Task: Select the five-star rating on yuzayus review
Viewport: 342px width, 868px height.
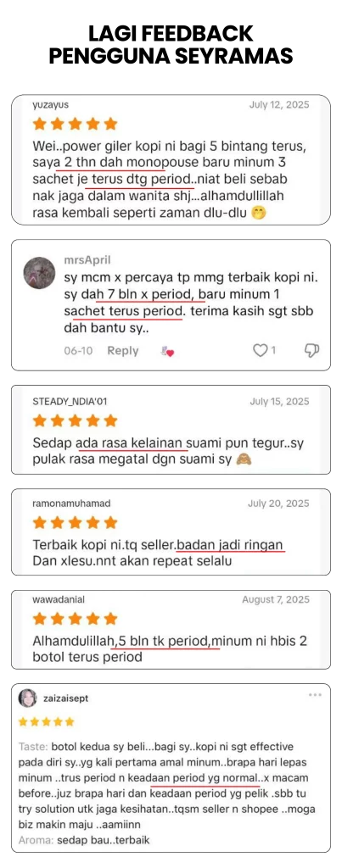Action: pyautogui.click(x=75, y=123)
